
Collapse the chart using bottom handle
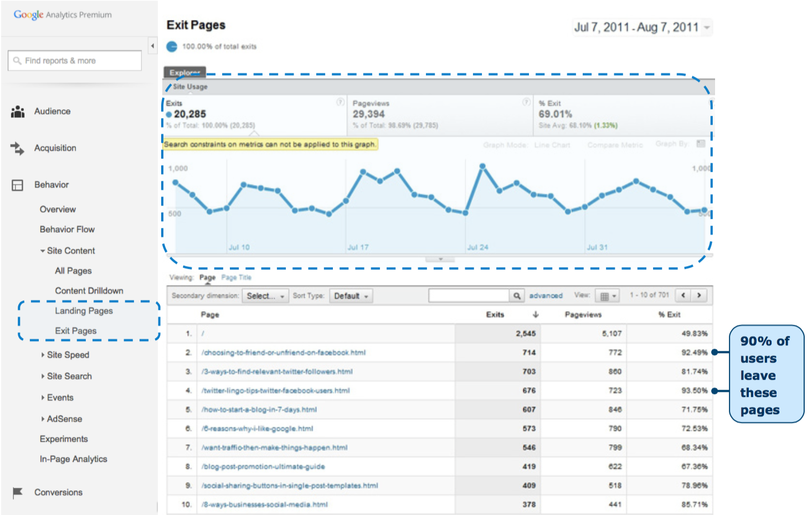(440, 259)
